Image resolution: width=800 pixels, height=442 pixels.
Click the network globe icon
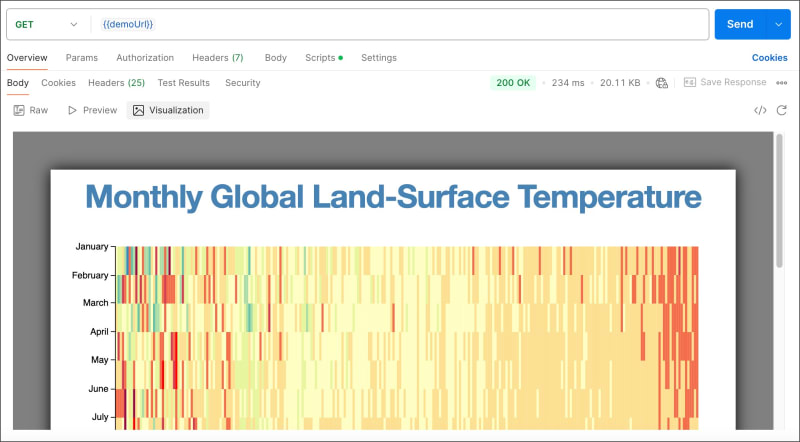pyautogui.click(x=662, y=83)
